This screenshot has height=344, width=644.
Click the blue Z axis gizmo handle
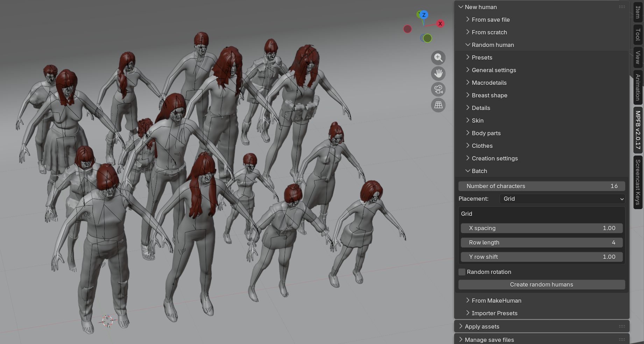[x=424, y=15]
